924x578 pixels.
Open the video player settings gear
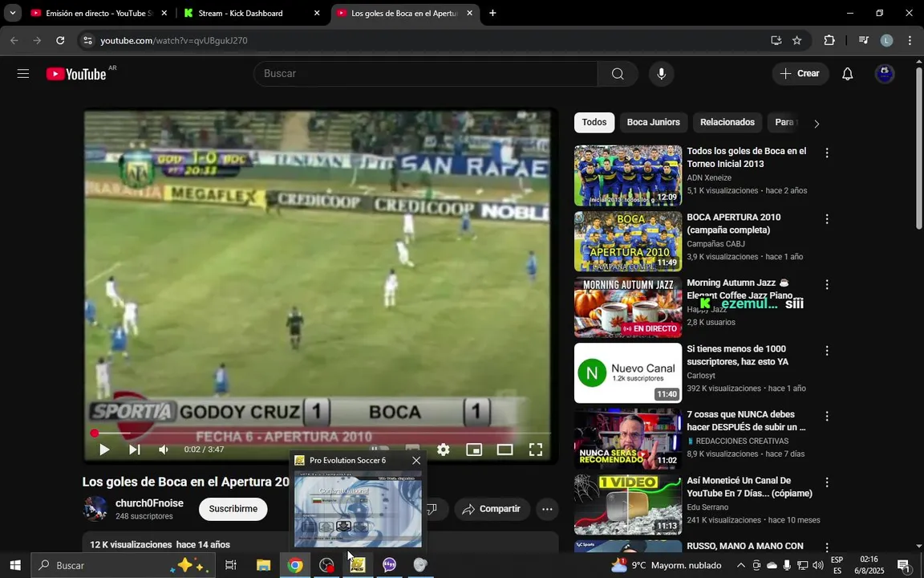[x=443, y=450]
